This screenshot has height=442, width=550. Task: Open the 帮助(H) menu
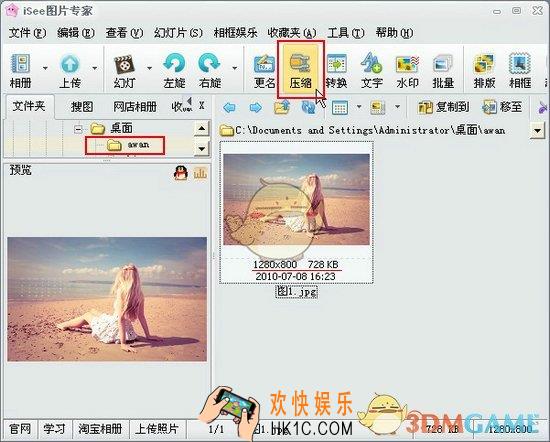tap(394, 33)
